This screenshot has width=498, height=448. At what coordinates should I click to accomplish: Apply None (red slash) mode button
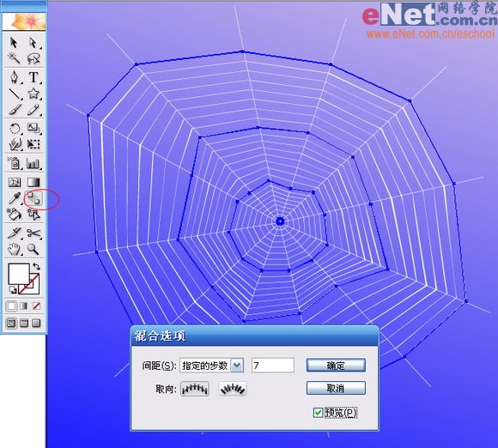37,306
